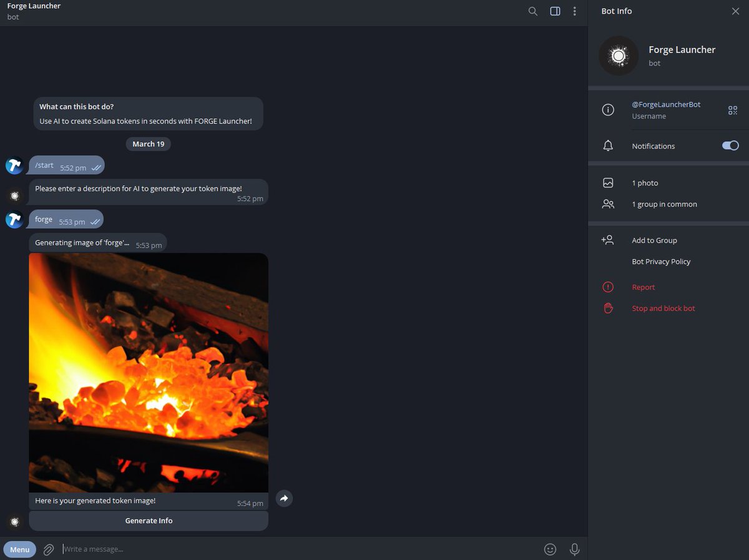
Task: Select the 'forge' sent message bubble
Action: coord(66,219)
